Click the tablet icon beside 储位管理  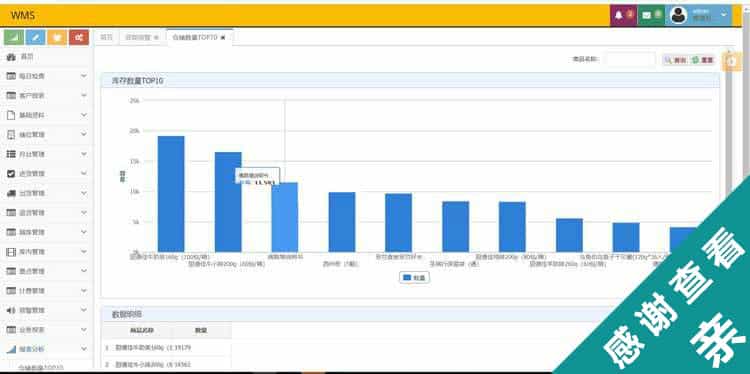(11, 135)
